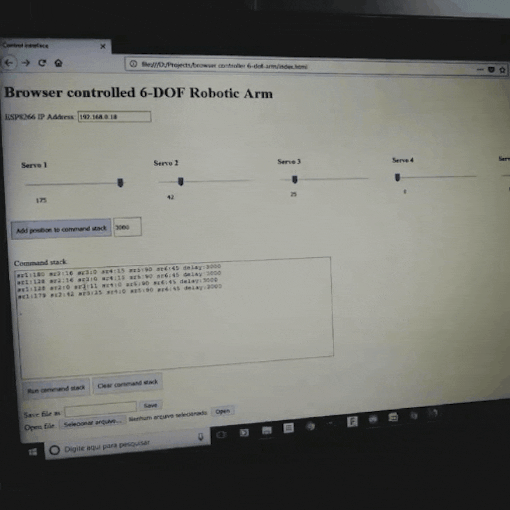Select the Control interface browser tab

[53, 46]
